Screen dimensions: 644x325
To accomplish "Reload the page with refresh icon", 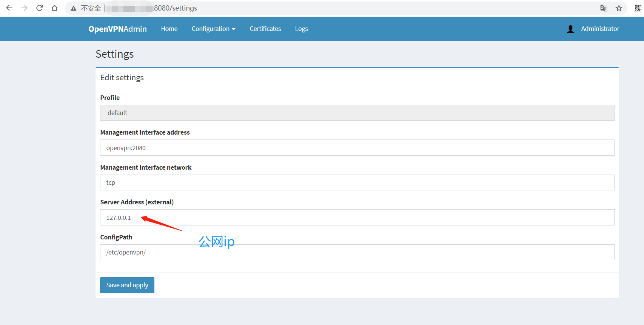I will pyautogui.click(x=40, y=8).
